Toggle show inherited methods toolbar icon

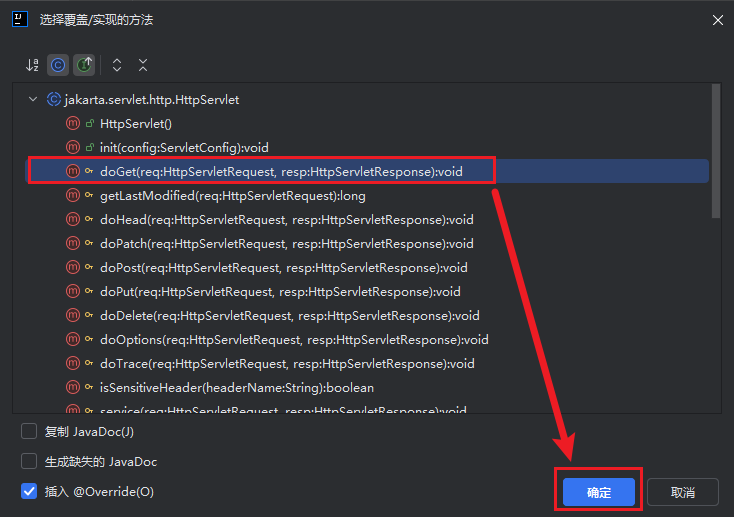84,65
